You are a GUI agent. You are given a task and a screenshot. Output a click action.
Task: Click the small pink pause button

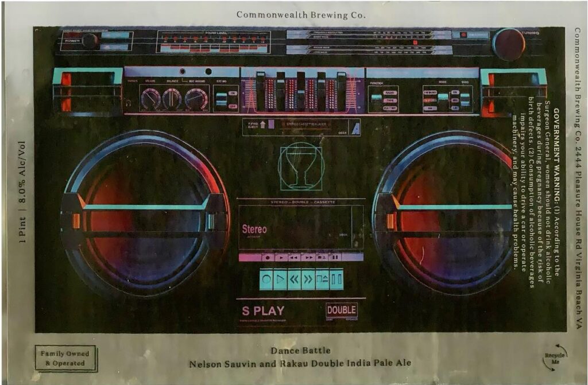point(335,258)
